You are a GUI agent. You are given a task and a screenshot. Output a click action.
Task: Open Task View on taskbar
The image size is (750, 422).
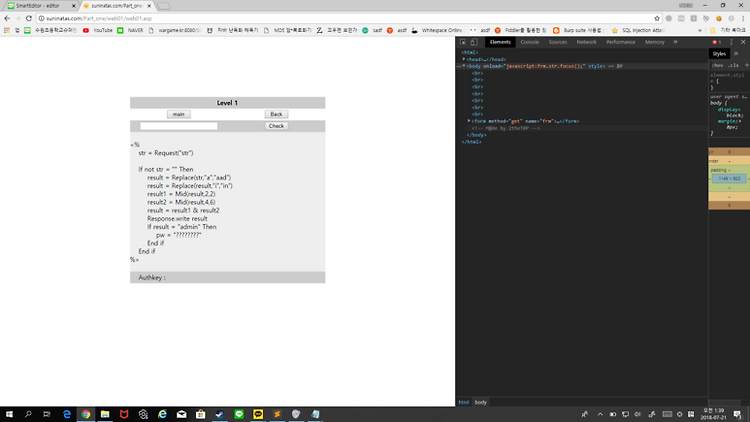pos(46,414)
